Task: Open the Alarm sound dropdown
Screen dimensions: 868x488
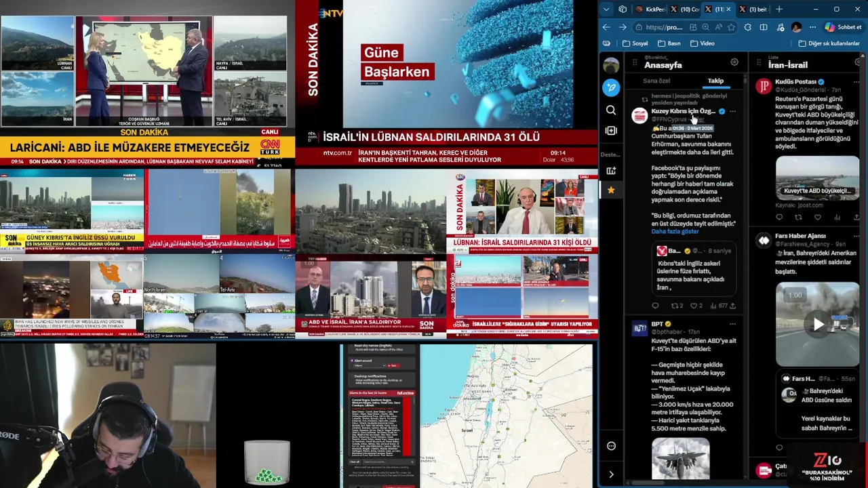Action: [370, 365]
